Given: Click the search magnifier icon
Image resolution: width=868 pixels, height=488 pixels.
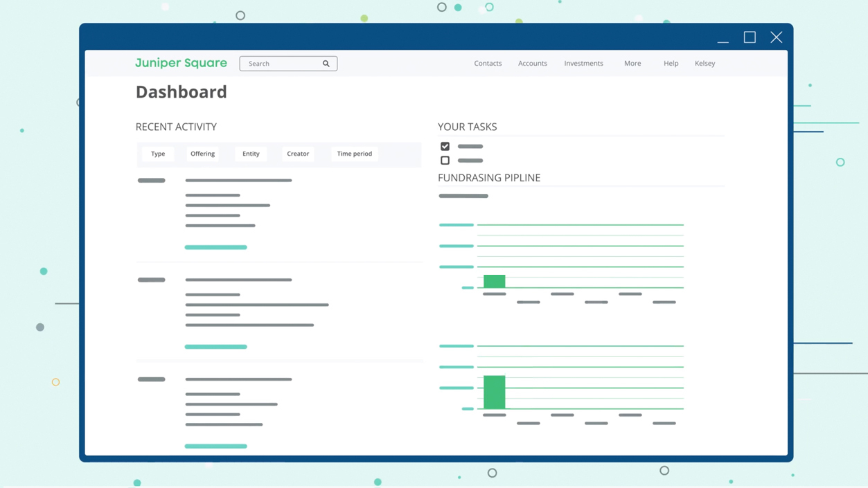Looking at the screenshot, I should (x=326, y=64).
